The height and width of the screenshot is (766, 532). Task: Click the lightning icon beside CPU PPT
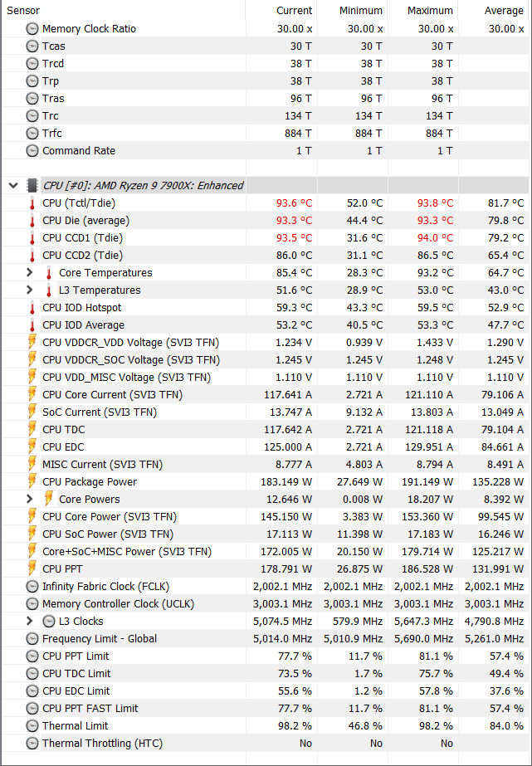[32, 568]
